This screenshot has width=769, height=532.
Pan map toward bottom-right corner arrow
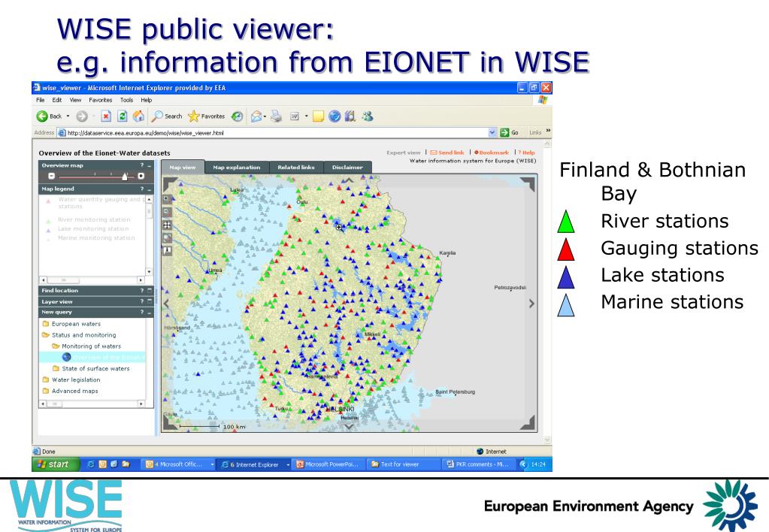point(528,422)
